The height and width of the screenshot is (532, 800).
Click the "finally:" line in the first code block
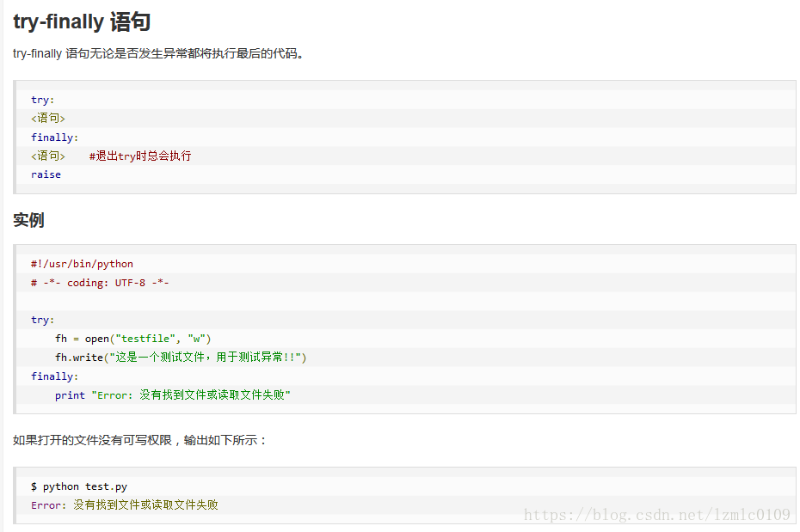coord(54,138)
